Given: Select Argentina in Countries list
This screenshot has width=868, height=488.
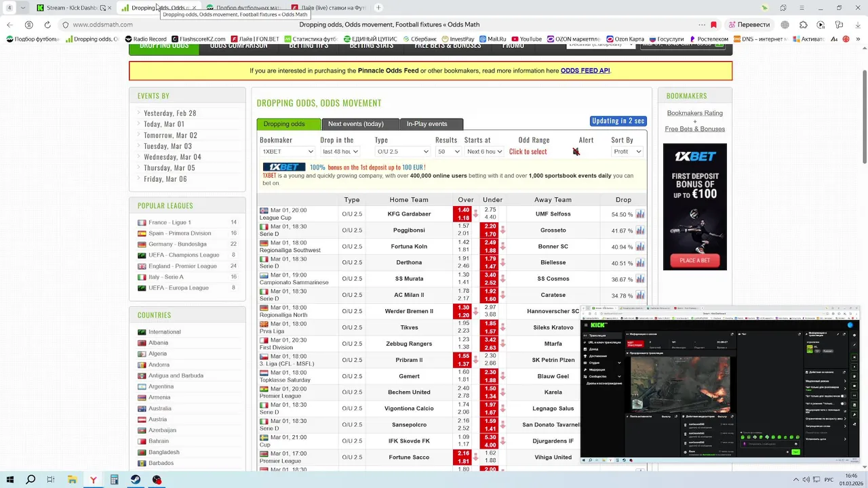Looking at the screenshot, I should (x=161, y=386).
